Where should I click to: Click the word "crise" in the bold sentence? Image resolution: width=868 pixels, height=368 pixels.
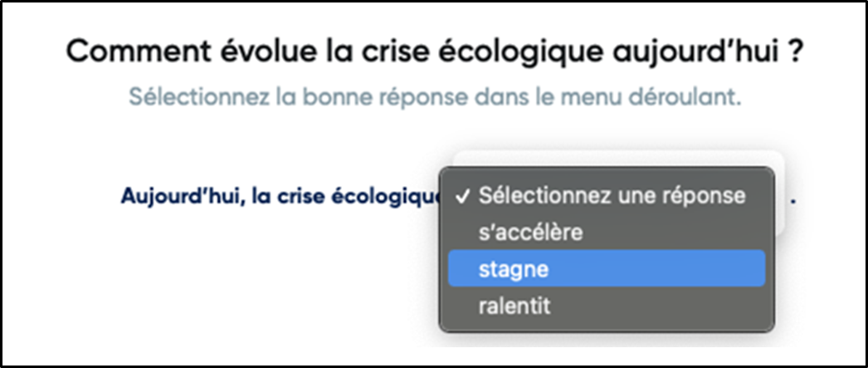300,198
